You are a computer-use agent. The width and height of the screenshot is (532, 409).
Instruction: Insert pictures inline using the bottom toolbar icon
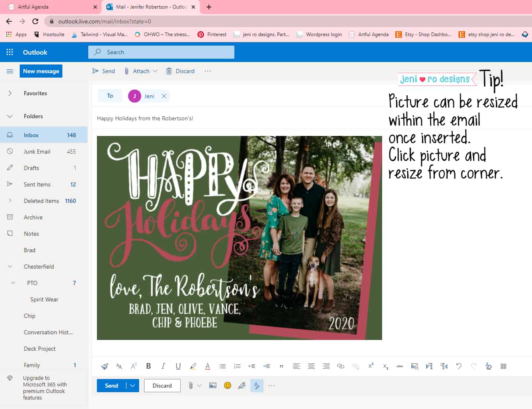click(x=212, y=386)
